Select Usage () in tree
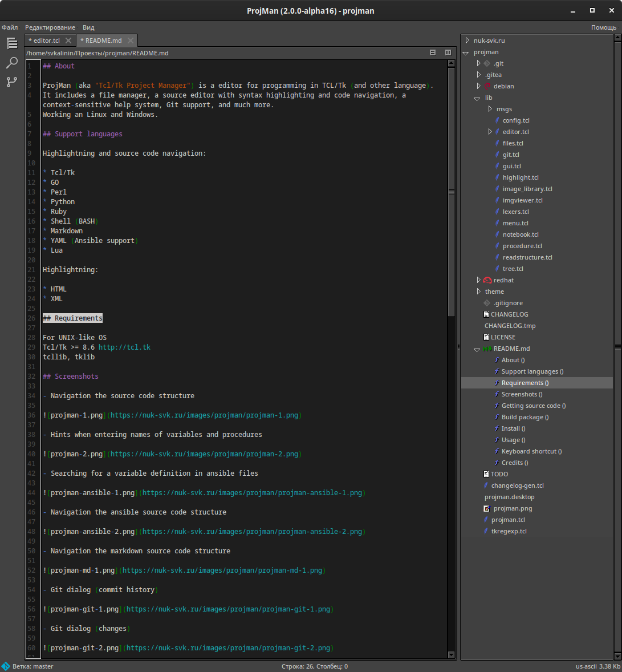The height and width of the screenshot is (672, 622). point(513,440)
